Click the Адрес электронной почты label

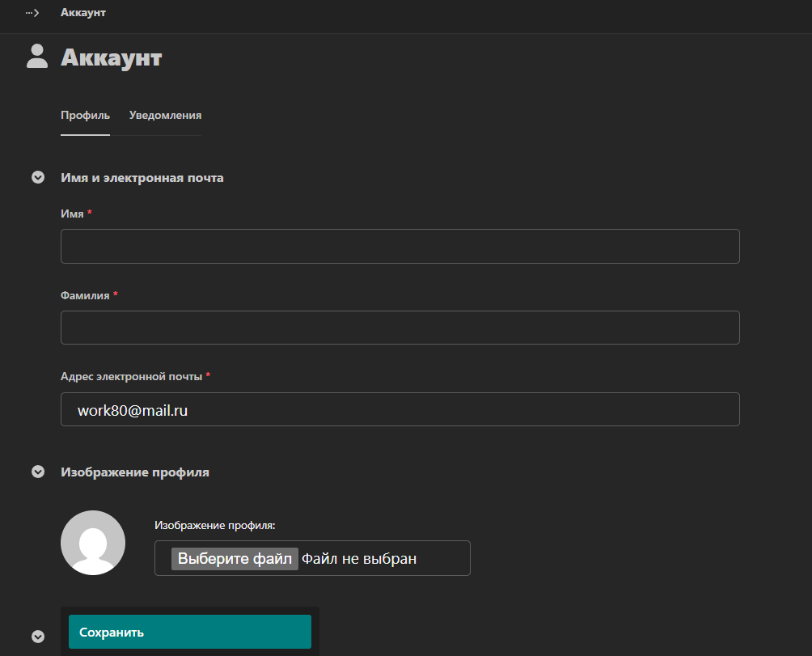pos(131,376)
